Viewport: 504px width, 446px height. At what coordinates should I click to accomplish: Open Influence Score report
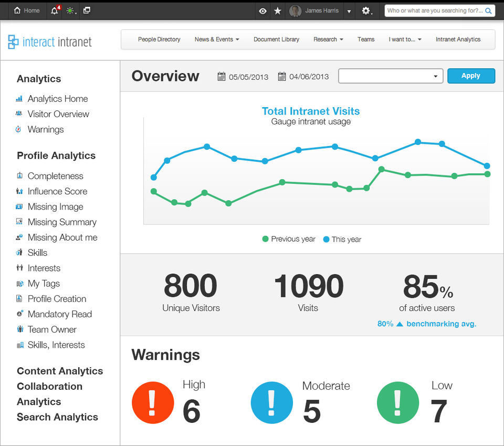pyautogui.click(x=58, y=191)
